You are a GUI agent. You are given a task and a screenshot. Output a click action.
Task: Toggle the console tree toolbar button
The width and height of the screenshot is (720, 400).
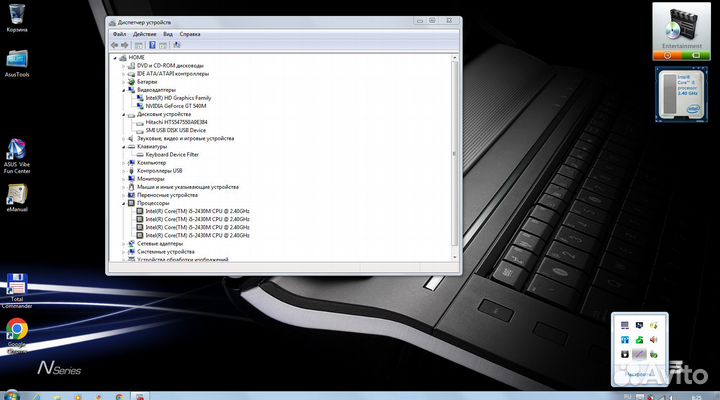click(x=138, y=45)
